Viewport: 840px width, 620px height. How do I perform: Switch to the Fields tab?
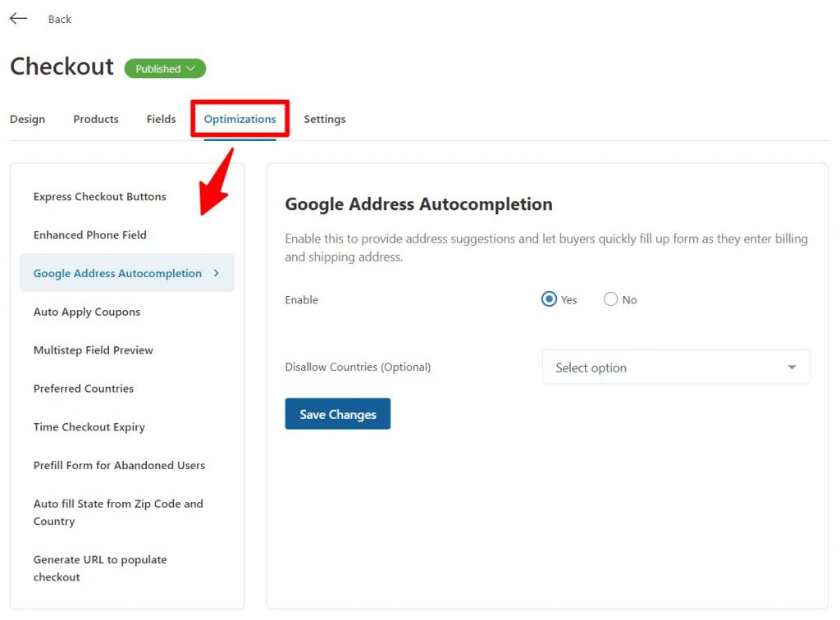[x=162, y=119]
